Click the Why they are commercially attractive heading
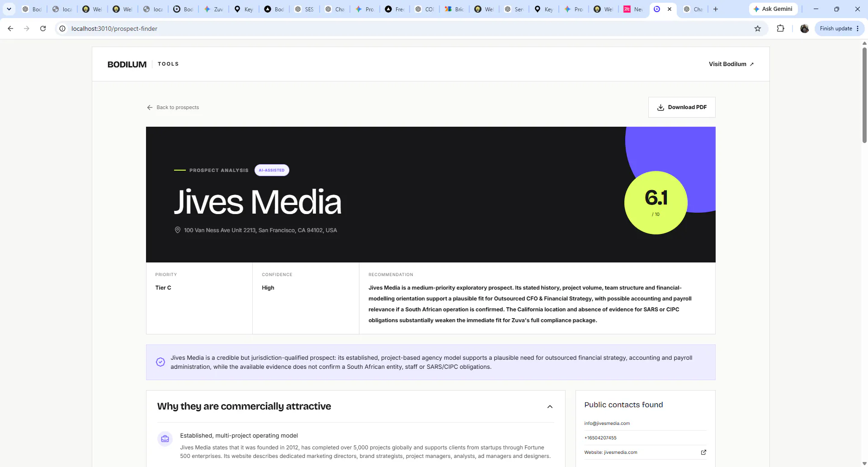Screen dimensions: 868x467 (244, 406)
